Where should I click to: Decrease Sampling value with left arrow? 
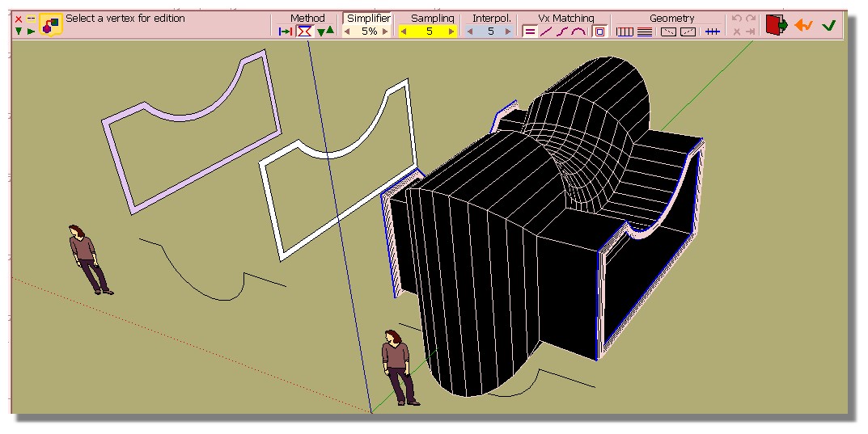tap(404, 32)
